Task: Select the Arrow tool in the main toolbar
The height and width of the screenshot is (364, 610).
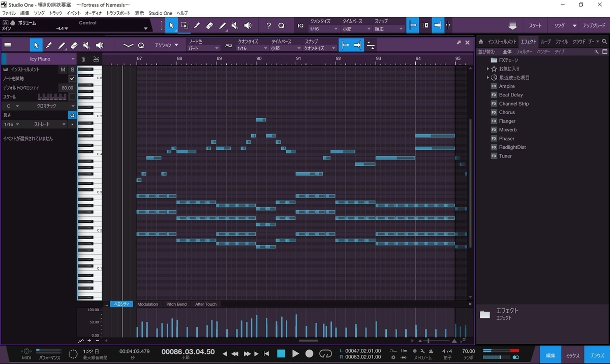Action: pos(171,25)
